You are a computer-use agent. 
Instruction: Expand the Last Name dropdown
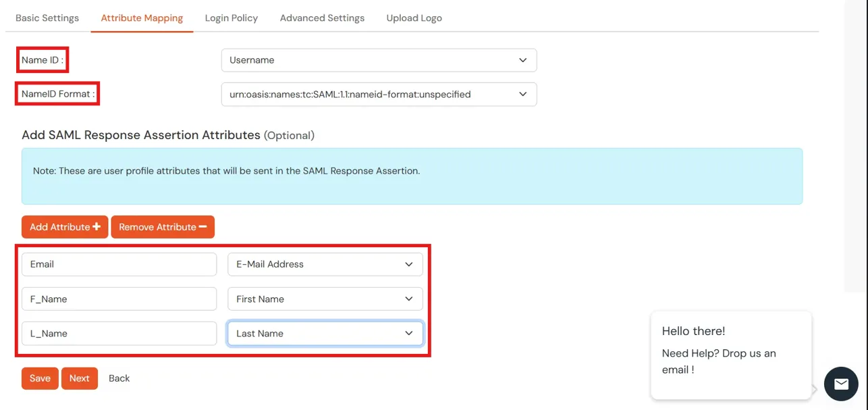(325, 333)
